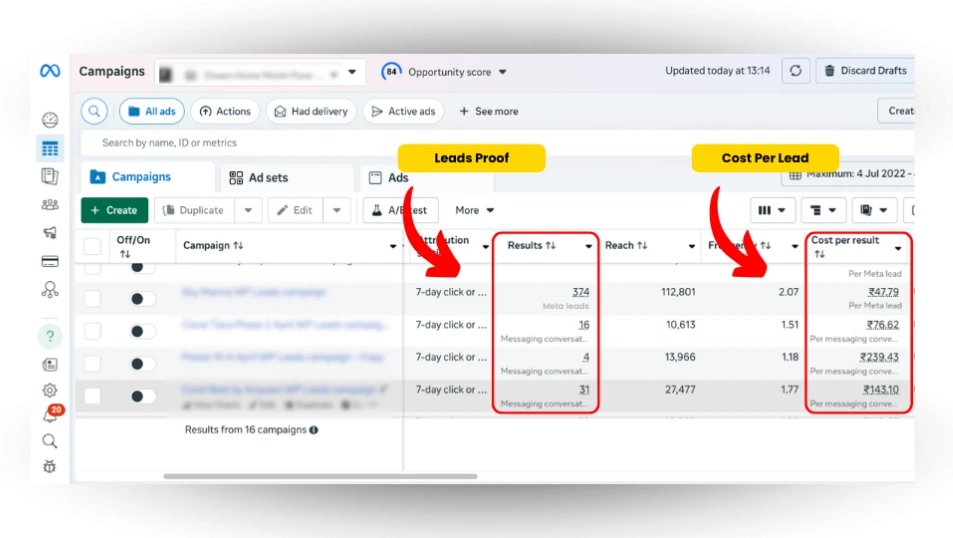This screenshot has width=953, height=538.
Task: Open the 374 results link
Action: (580, 292)
